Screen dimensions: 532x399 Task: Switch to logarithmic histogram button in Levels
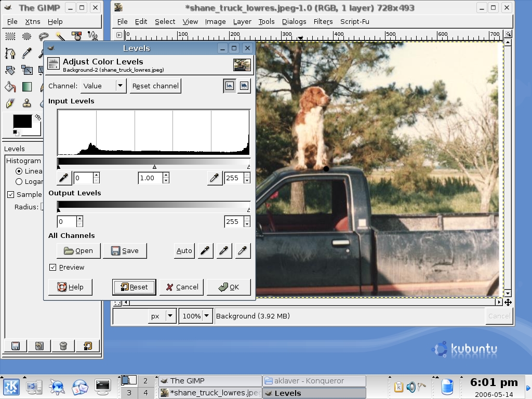(x=244, y=86)
